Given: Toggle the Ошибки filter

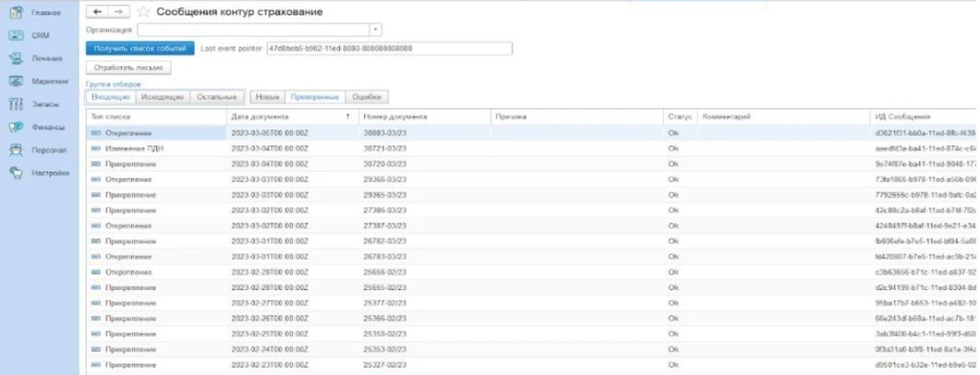Looking at the screenshot, I should [x=367, y=96].
